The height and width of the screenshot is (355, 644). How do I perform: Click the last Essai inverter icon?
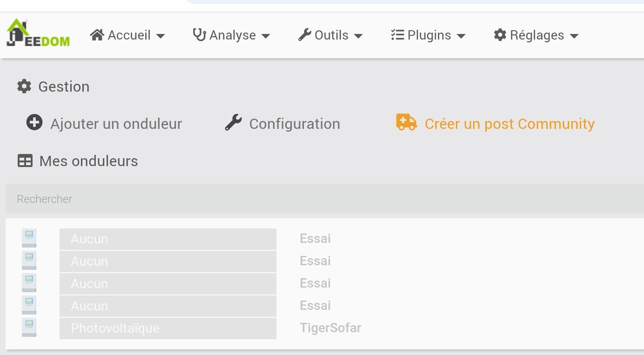click(x=29, y=305)
